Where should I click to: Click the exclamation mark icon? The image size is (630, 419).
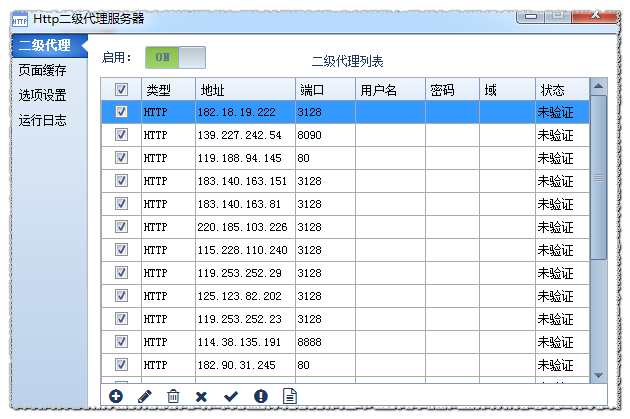260,397
